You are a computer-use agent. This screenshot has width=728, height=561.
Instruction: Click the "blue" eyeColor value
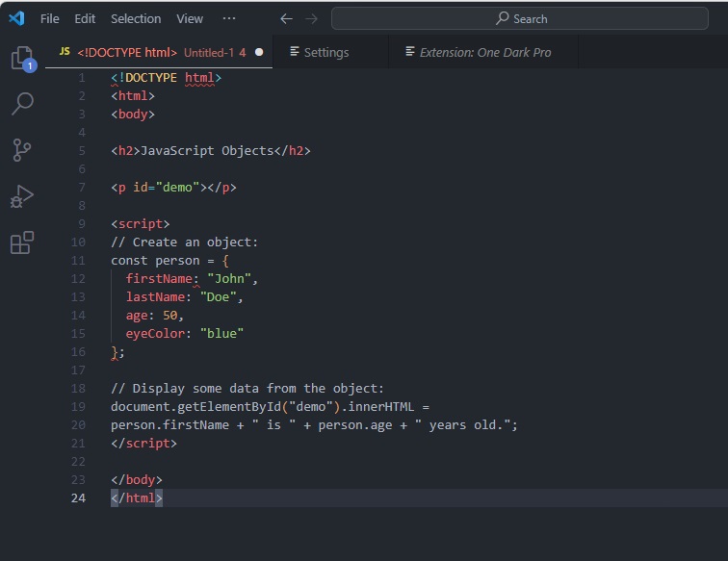221,334
